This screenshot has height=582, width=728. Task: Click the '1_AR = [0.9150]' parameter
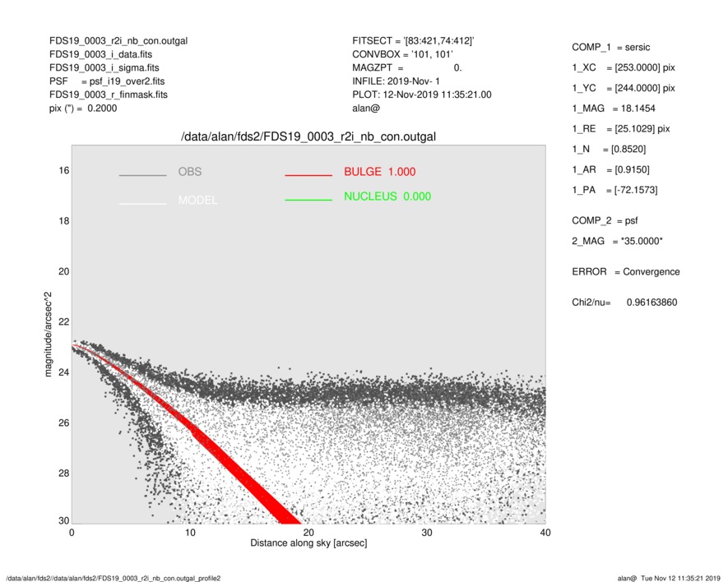(x=611, y=170)
